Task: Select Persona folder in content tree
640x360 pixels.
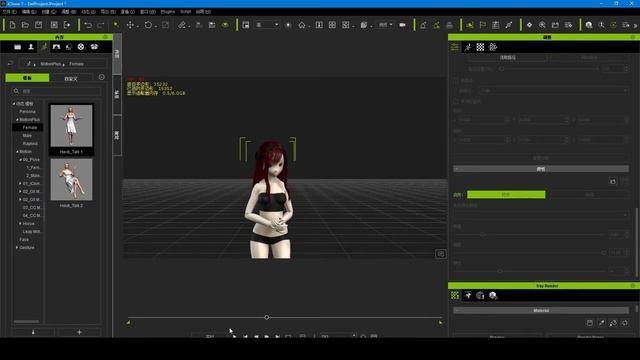Action: coord(27,112)
